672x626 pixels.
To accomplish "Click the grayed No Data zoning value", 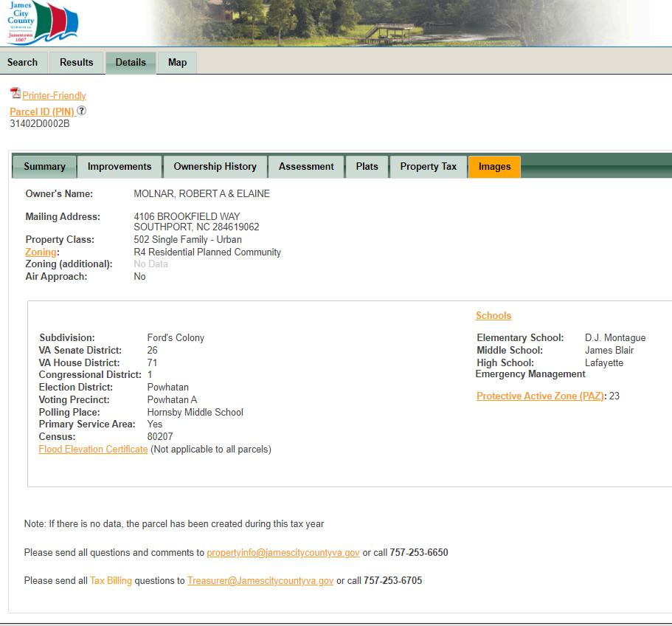I will coord(151,264).
